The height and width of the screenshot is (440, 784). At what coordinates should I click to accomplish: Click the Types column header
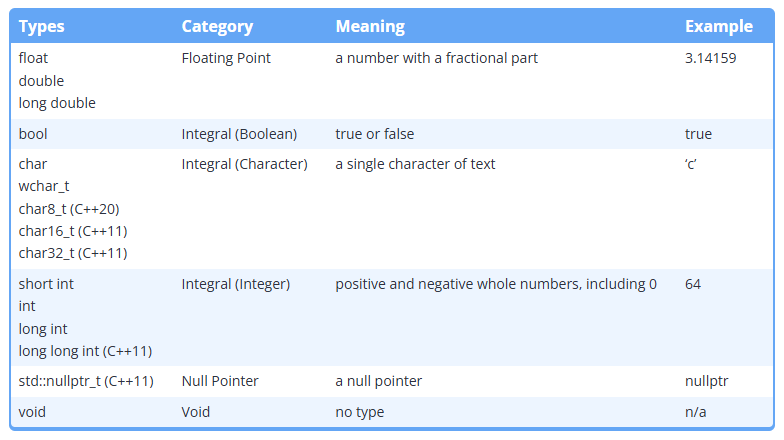tap(42, 26)
